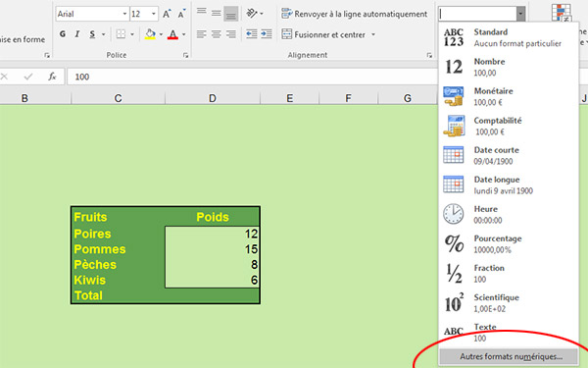Select column G header
The width and height of the screenshot is (588, 368).
[x=408, y=98]
